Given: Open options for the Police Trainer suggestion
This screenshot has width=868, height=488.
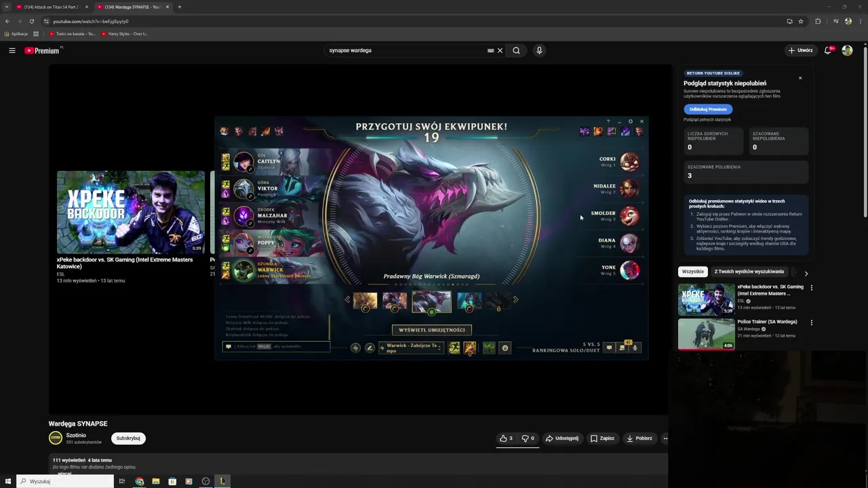Looking at the screenshot, I should [811, 323].
